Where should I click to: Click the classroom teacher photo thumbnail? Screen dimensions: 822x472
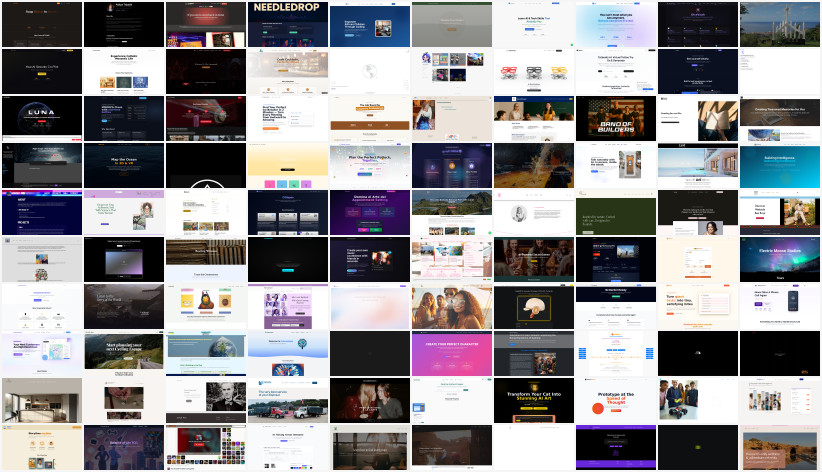pyautogui.click(x=534, y=118)
